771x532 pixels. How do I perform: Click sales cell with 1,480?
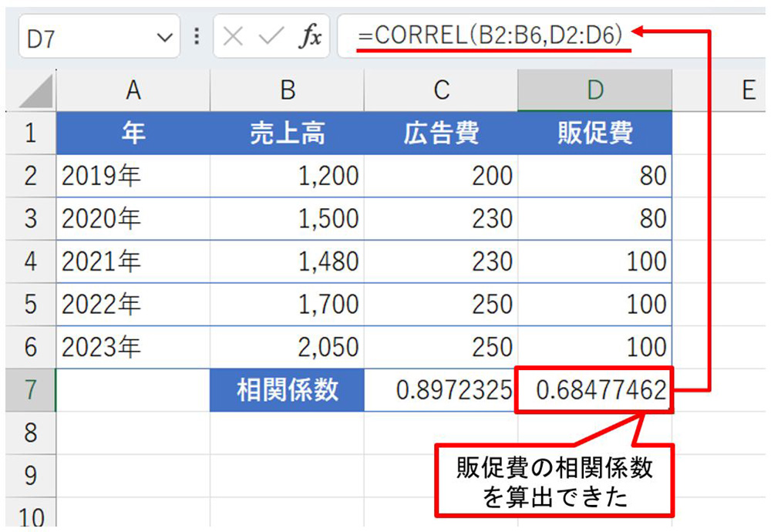pyautogui.click(x=287, y=261)
